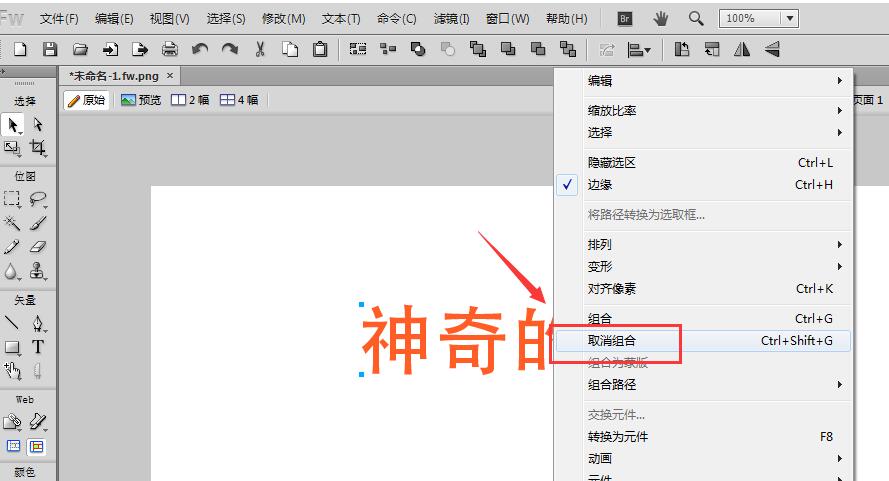The image size is (889, 481).
Task: Click the Save floppy disk icon
Action: [50, 49]
